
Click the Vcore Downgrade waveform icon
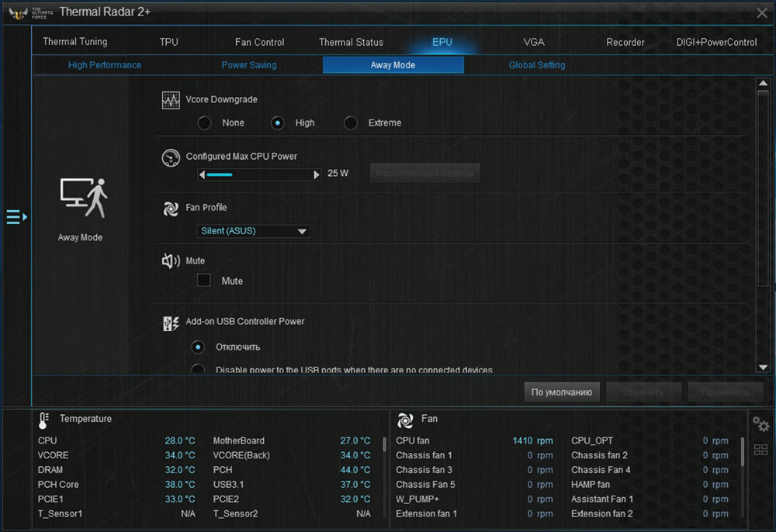pos(171,100)
